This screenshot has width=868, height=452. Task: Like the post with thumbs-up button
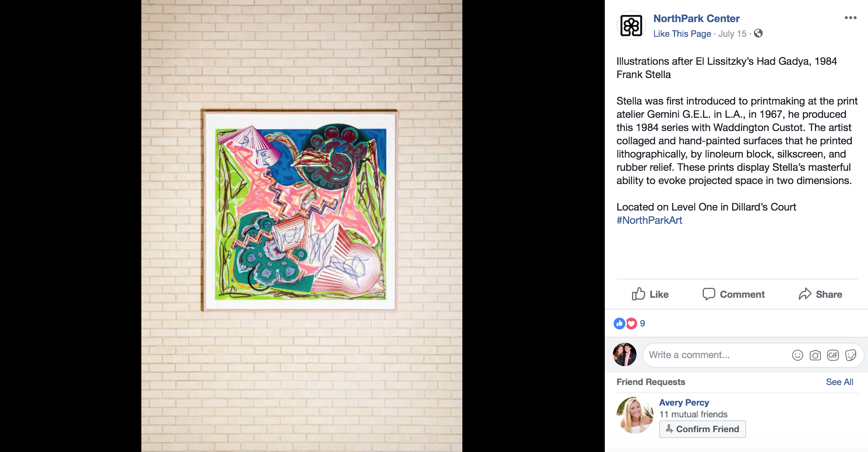click(650, 294)
